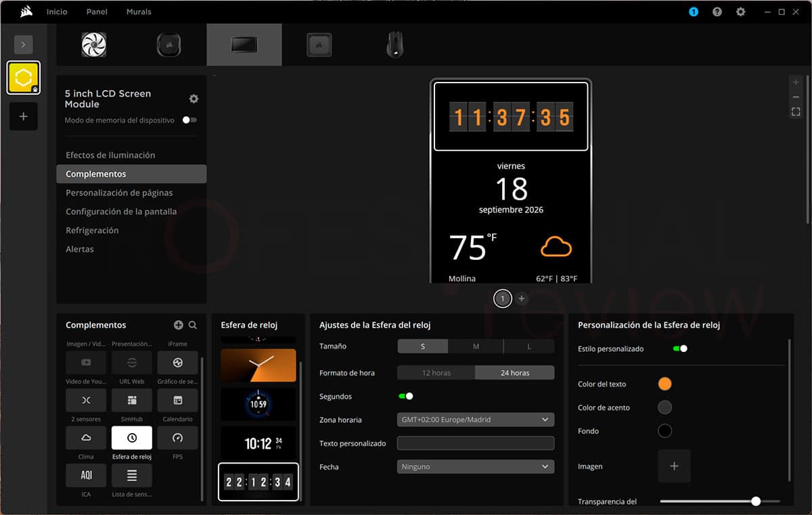Click the notification badge icon

[x=694, y=12]
